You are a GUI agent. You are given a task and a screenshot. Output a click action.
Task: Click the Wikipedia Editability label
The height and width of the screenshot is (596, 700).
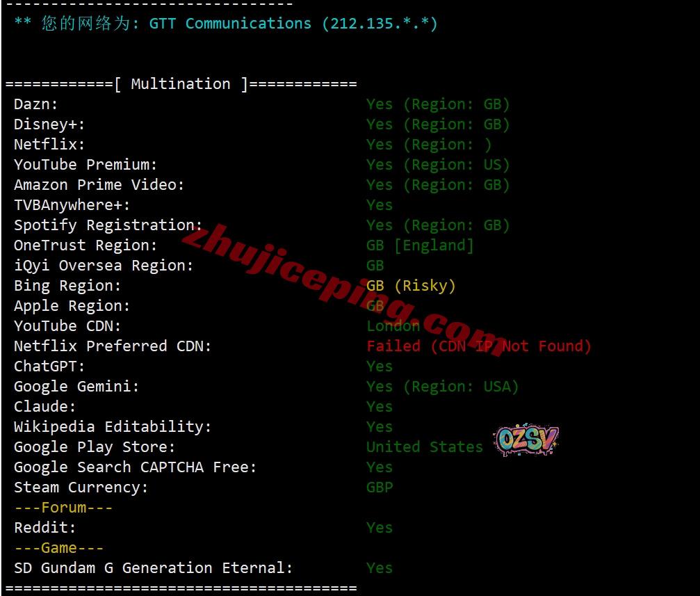113,427
